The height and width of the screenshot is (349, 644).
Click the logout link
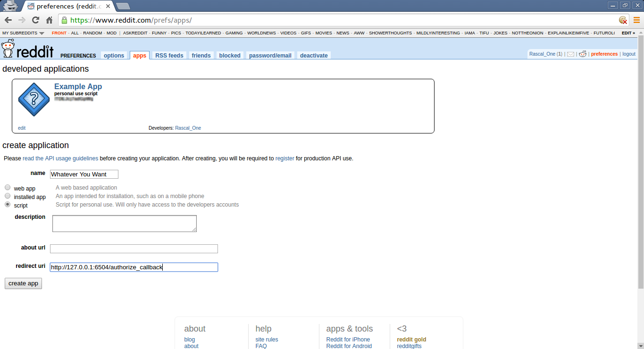pos(629,54)
